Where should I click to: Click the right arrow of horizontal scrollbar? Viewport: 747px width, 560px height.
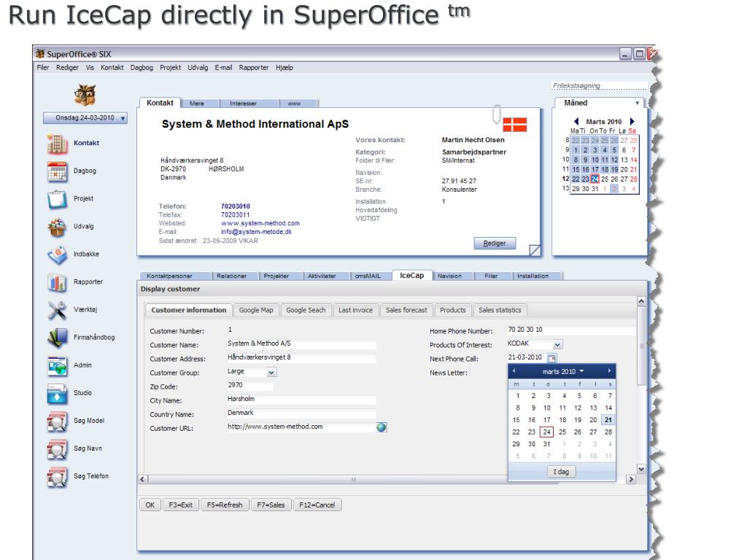(x=631, y=479)
